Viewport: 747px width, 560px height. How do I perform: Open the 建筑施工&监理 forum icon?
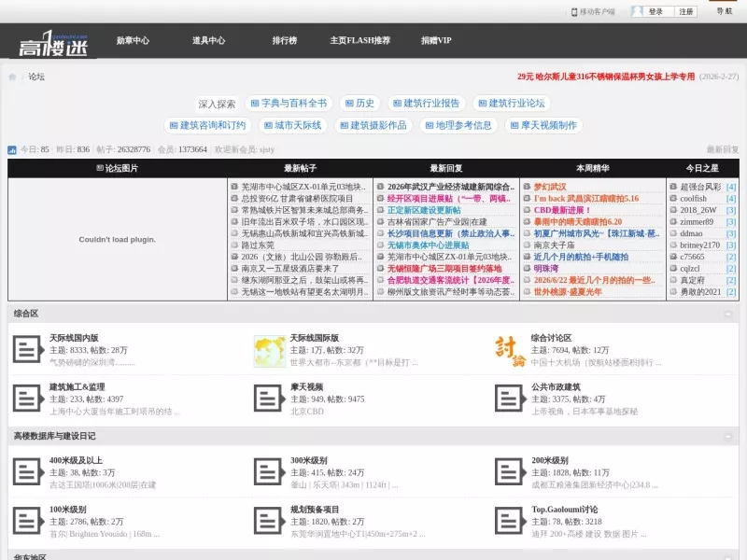28,399
